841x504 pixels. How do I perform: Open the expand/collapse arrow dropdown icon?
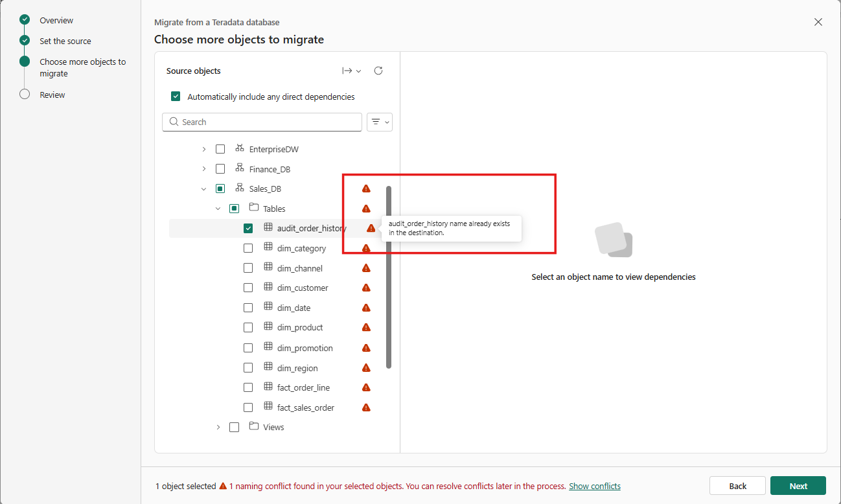point(352,71)
